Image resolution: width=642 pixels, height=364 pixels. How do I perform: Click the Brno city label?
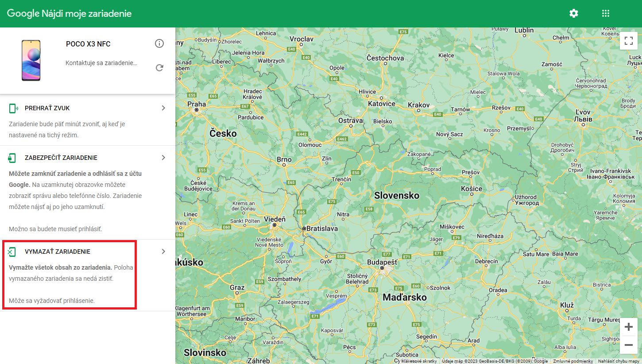[x=284, y=159]
